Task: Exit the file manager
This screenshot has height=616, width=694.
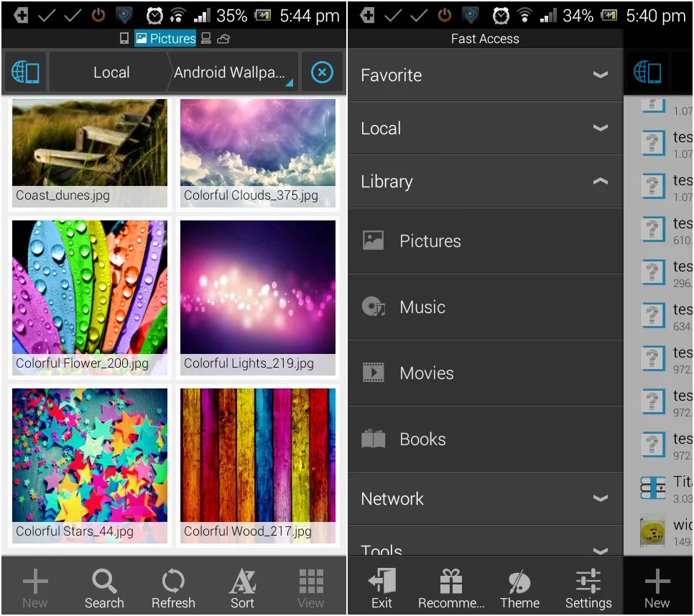Action: [381, 587]
